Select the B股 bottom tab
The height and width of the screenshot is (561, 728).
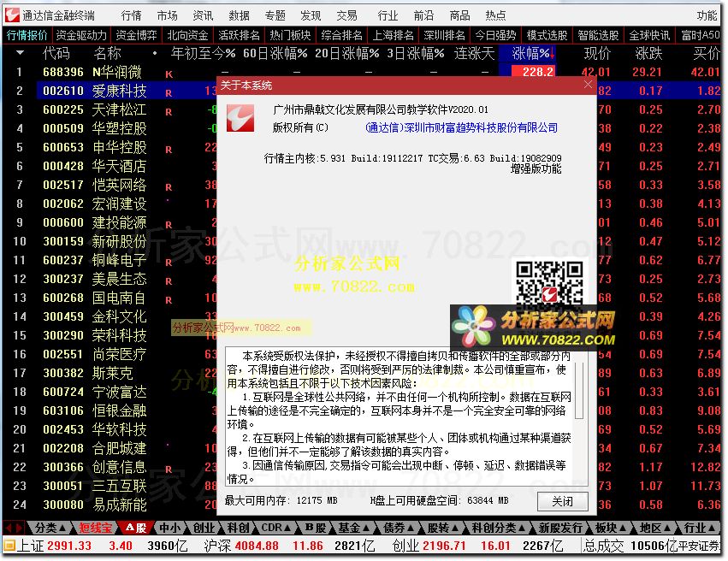(316, 528)
